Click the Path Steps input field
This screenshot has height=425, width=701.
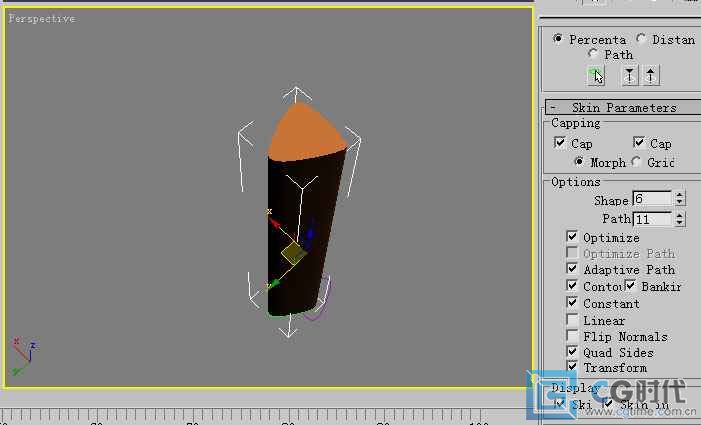pos(652,219)
